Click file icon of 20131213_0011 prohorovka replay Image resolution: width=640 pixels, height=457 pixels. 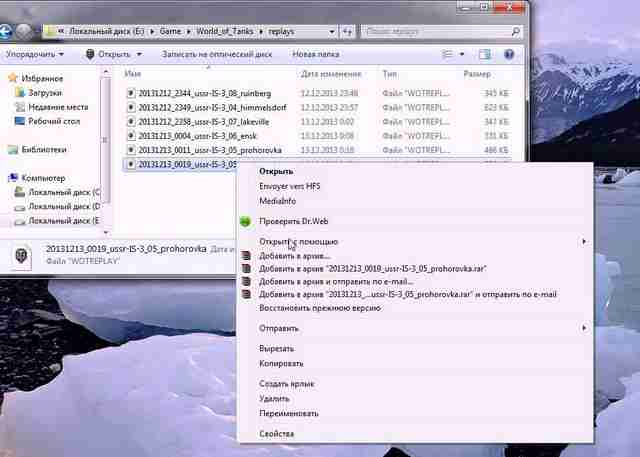pyautogui.click(x=131, y=150)
